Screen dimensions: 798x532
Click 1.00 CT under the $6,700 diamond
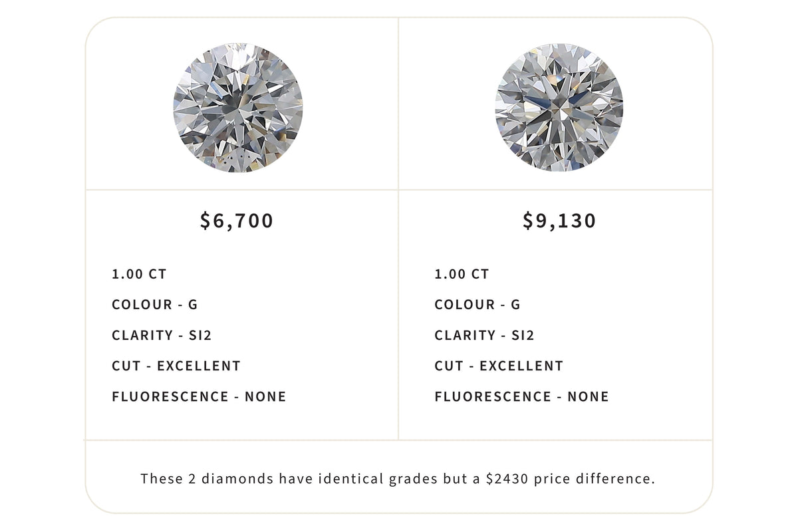(x=139, y=274)
